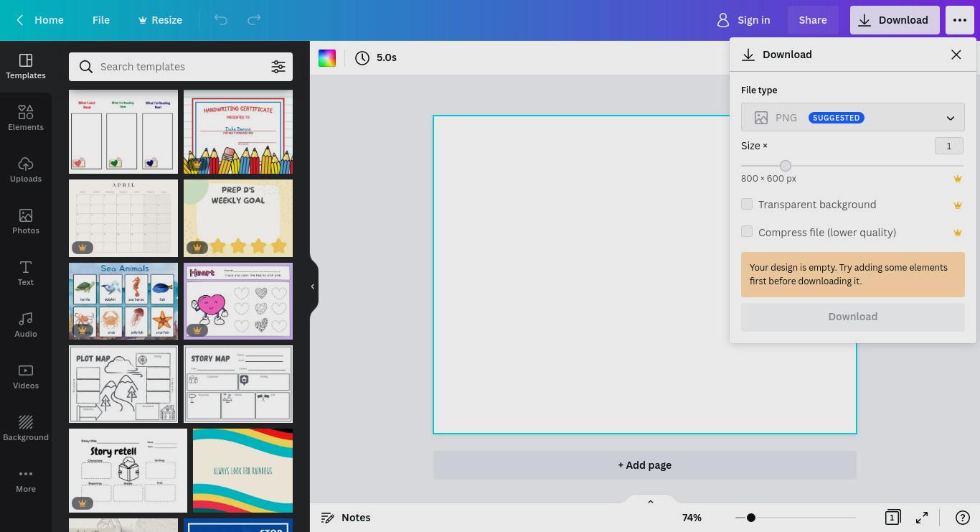Enable Transparent background checkbox
This screenshot has height=532, width=980.
tap(747, 205)
